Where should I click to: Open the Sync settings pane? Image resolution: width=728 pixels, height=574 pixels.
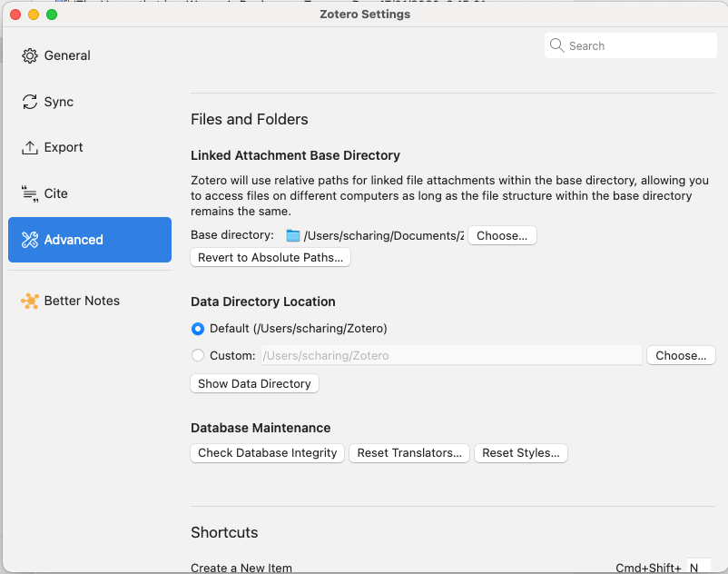click(90, 102)
